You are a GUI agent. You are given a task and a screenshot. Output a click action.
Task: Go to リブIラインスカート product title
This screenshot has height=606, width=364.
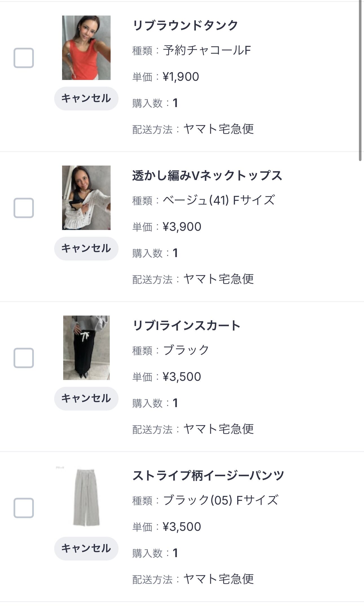click(186, 325)
